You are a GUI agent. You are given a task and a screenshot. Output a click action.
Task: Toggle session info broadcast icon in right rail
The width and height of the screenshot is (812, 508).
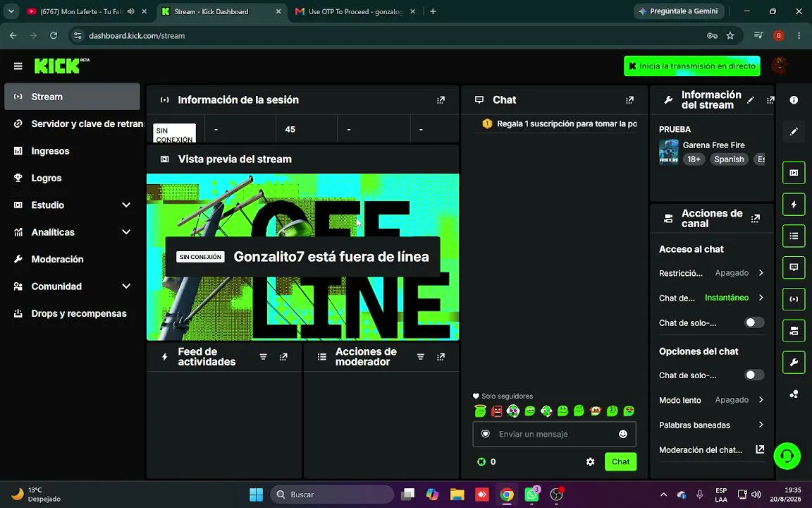[x=794, y=299]
